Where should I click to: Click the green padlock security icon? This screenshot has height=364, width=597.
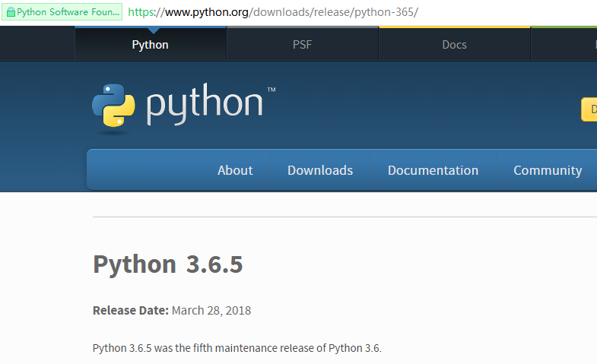11,12
